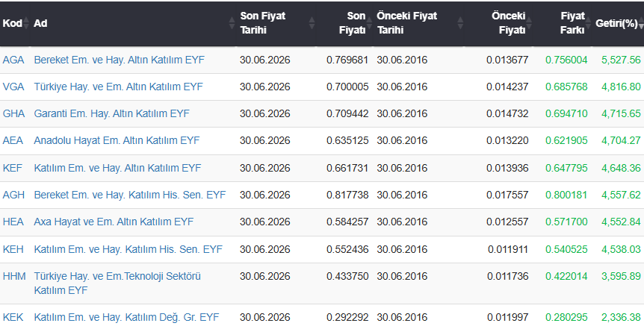Select return value 4,704.27
644x326 pixels.
621,141
